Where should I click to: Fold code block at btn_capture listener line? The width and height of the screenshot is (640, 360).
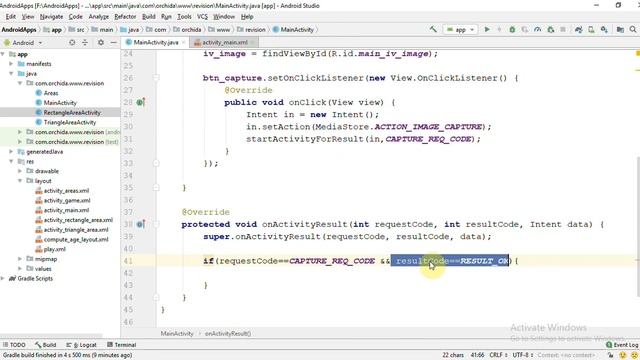click(156, 78)
